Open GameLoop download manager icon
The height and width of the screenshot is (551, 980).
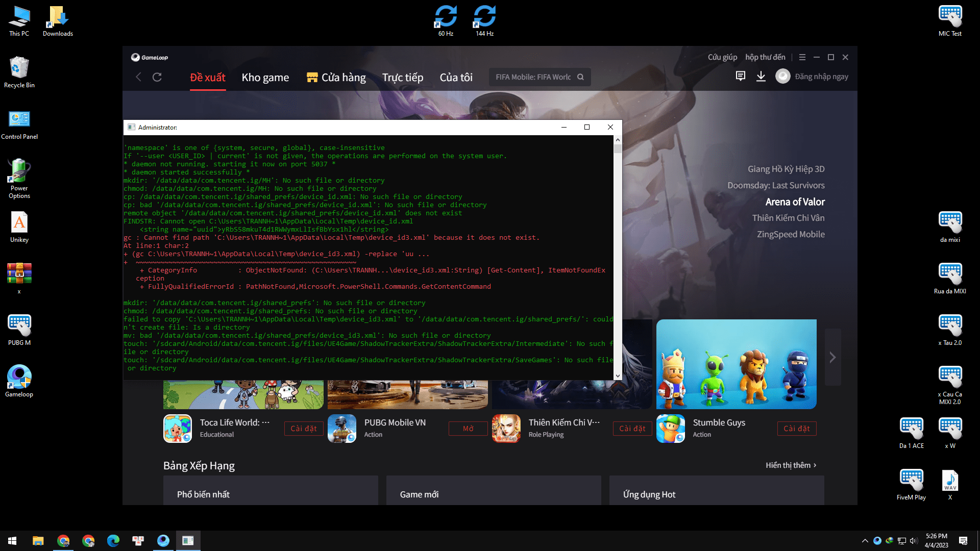[x=761, y=77]
